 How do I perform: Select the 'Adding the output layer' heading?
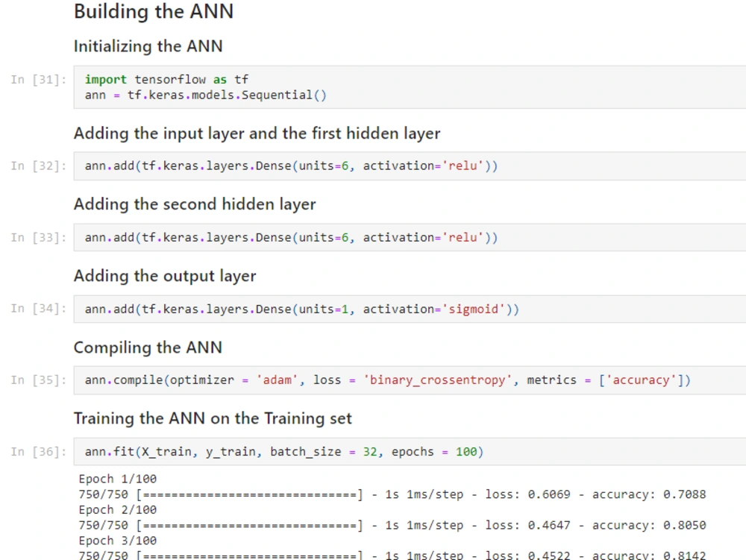click(x=165, y=276)
